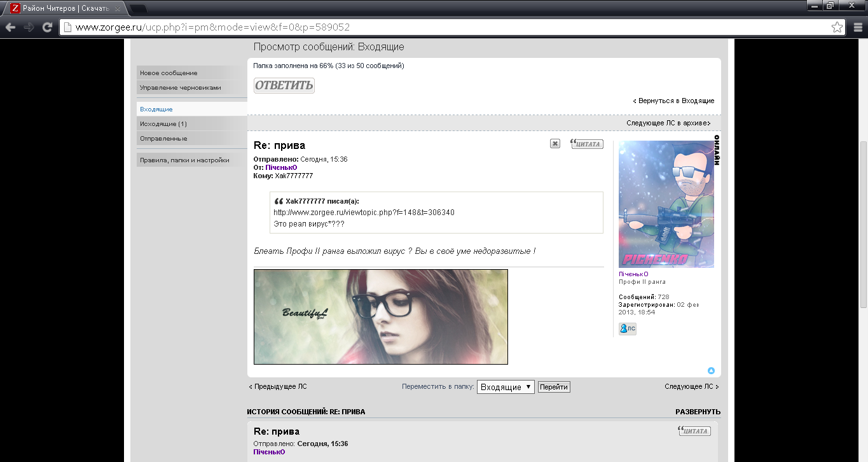Click the ЦИТАТА button in message history
Screen dimensions: 868x462
tap(694, 431)
